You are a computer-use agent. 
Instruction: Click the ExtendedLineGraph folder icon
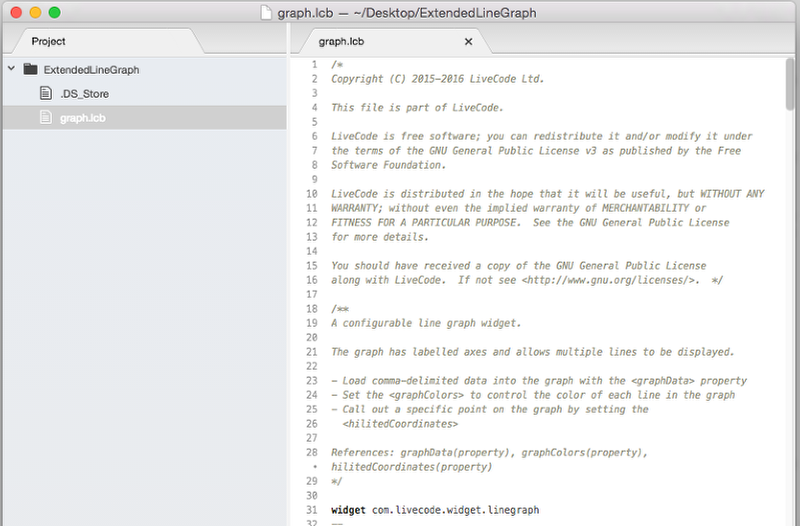(31, 69)
